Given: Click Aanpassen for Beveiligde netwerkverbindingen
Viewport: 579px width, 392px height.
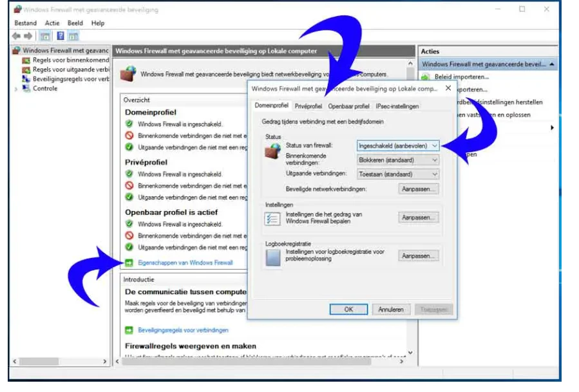Looking at the screenshot, I should pos(419,189).
